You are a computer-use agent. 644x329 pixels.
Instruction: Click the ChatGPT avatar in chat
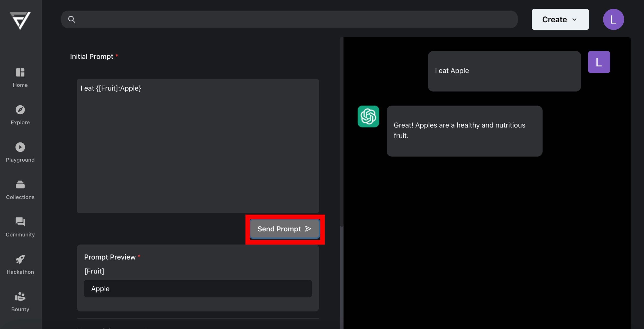tap(368, 116)
